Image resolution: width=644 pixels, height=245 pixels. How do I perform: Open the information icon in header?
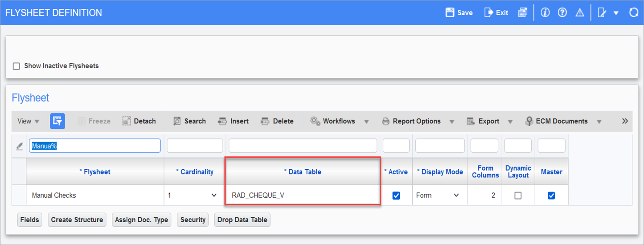[x=545, y=12]
